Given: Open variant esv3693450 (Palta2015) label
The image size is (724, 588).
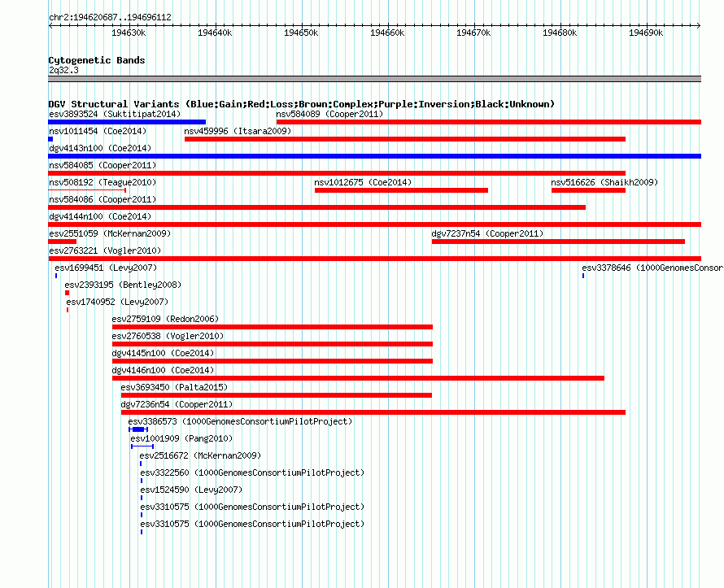Looking at the screenshot, I should coord(174,387).
